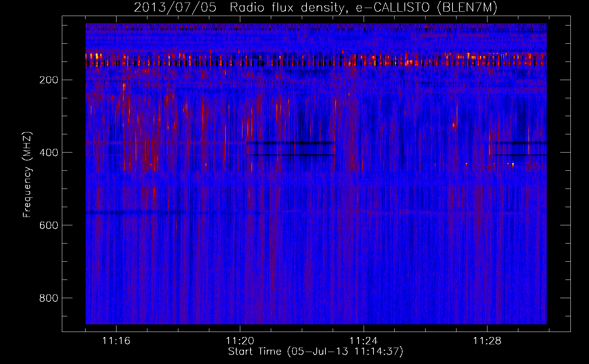This screenshot has height=364, width=589.
Task: Click the 11:28 time tick label
Action: pos(487,341)
